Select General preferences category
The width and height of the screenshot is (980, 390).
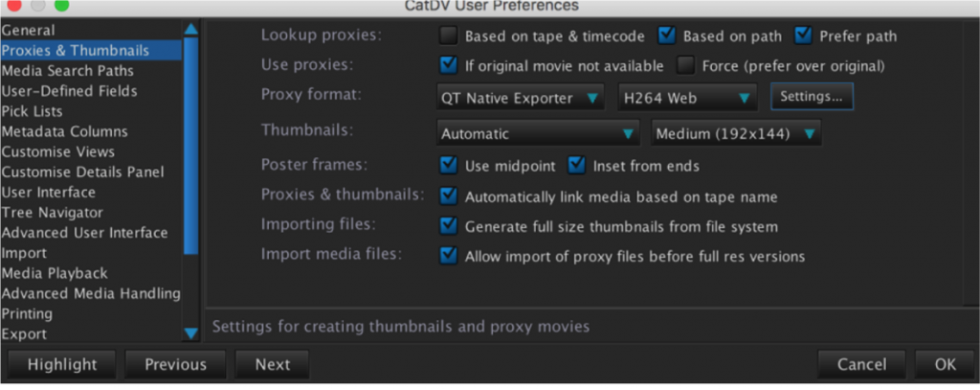[91, 30]
